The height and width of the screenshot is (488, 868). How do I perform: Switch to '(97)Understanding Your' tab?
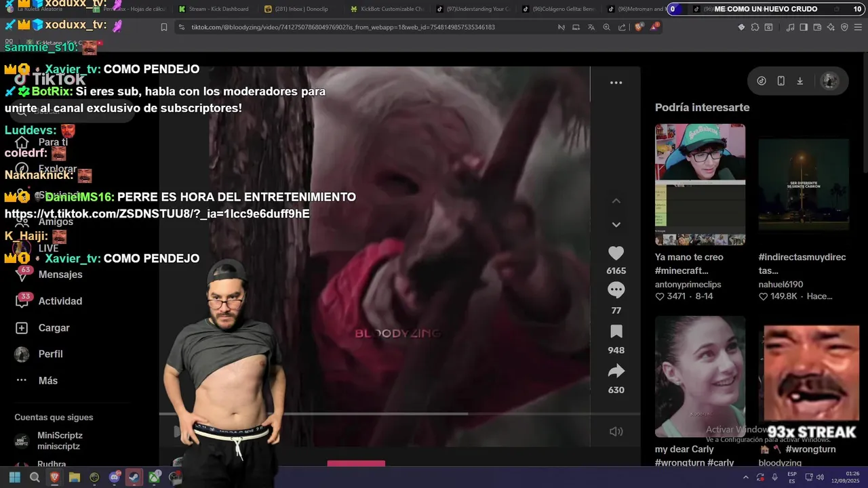472,9
